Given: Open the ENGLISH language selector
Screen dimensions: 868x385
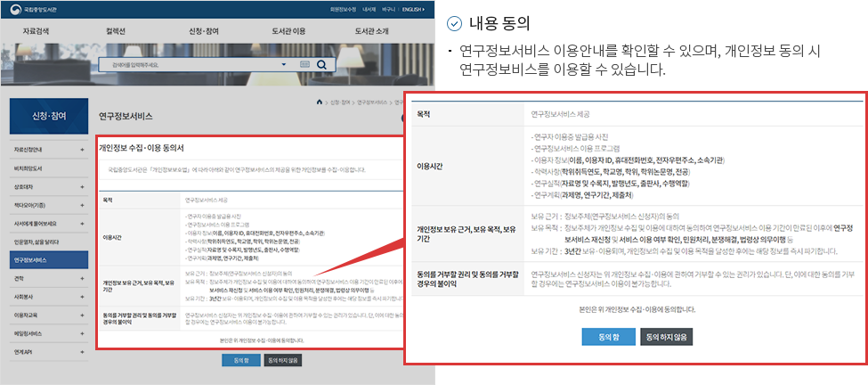Looking at the screenshot, I should pos(413,9).
